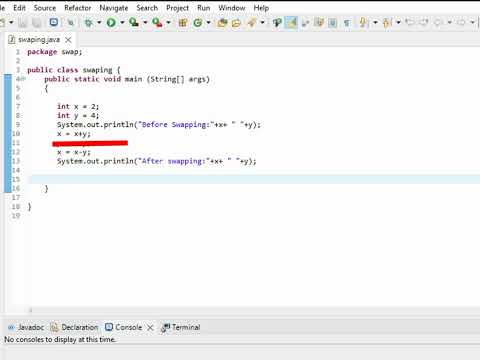Open the Refactor menu
This screenshot has height=360, width=480.
[78, 8]
